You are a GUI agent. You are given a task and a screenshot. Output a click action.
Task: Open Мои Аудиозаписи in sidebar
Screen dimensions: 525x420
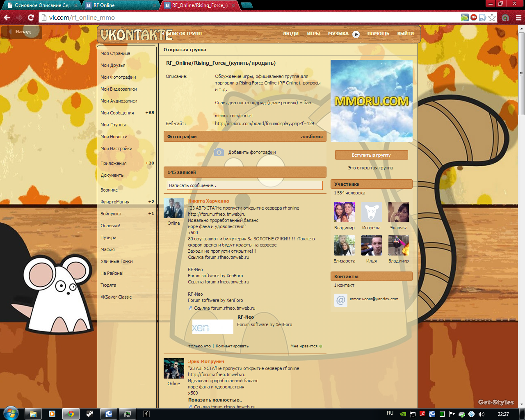coord(119,101)
